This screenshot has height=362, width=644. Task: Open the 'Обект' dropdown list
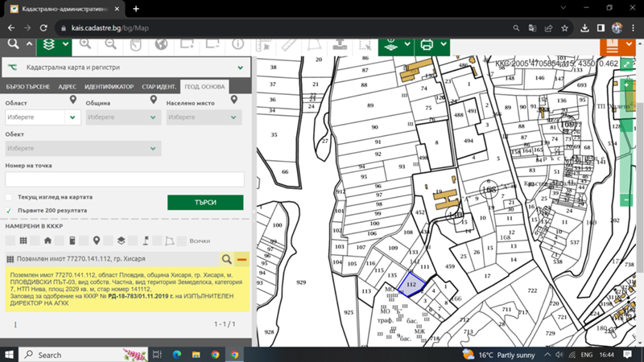(x=83, y=149)
